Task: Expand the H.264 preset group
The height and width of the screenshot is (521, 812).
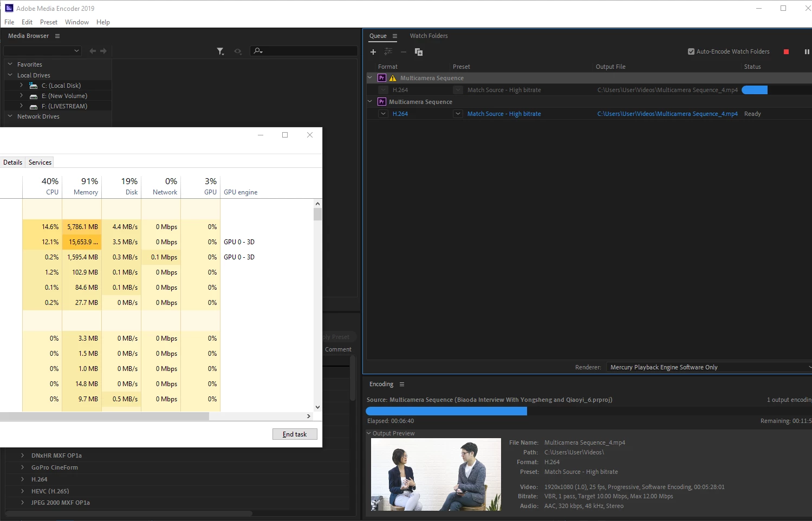Action: [x=22, y=479]
